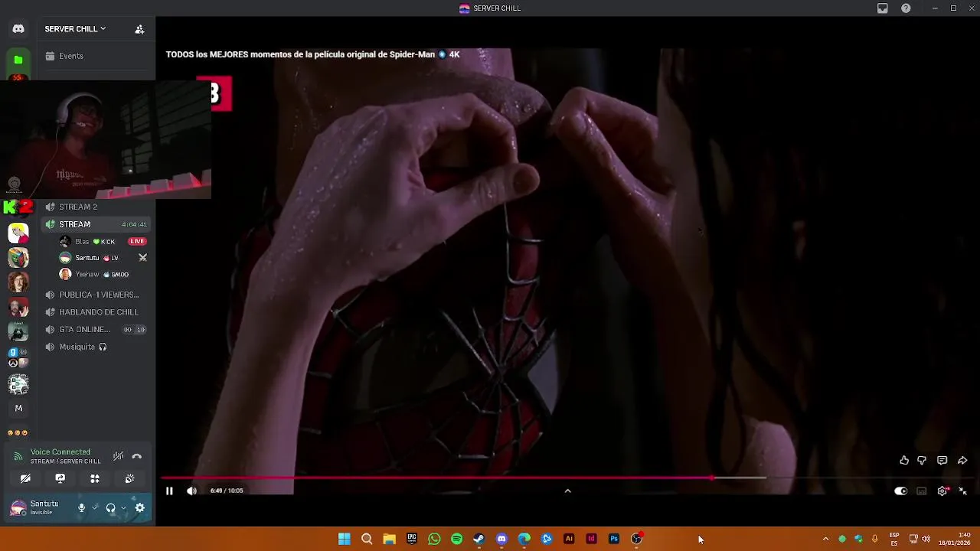Screen dimensions: 980x551
Task: Open the K2 server icon
Action: [18, 207]
